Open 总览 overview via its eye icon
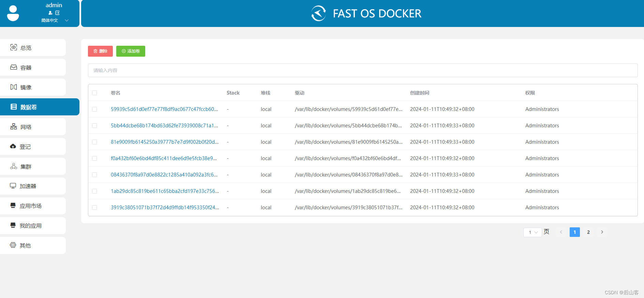644x298 pixels. coord(14,47)
